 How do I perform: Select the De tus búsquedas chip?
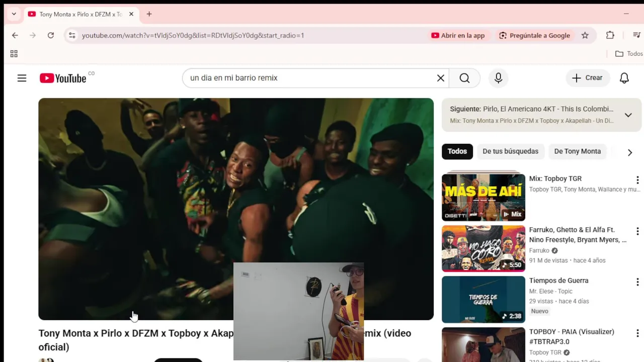(510, 151)
